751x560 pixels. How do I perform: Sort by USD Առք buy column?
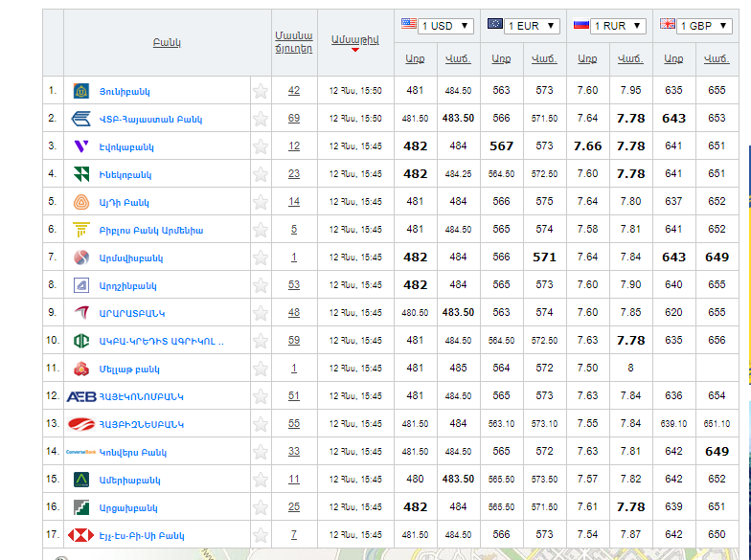coord(415,59)
